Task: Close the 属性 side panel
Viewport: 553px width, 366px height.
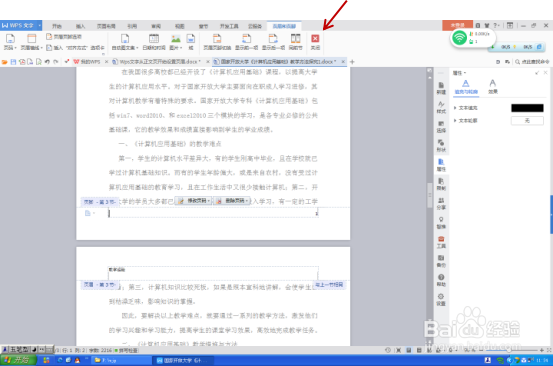Action: (546, 73)
